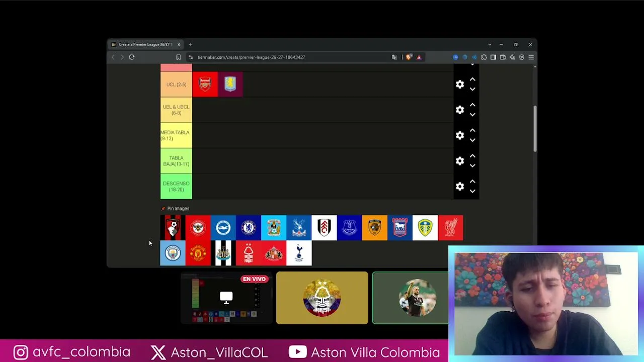Move the UEL & UECL tier down
The width and height of the screenshot is (644, 362).
click(472, 115)
